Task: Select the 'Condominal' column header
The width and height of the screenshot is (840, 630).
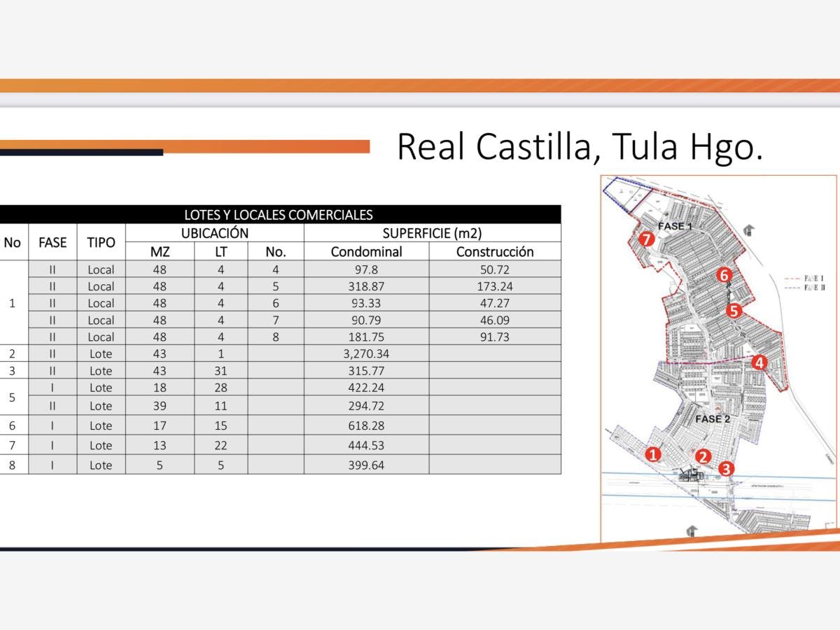Action: pos(366,252)
